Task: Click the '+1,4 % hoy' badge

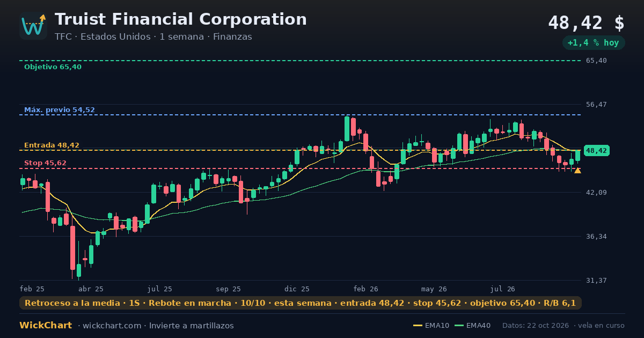Action: click(x=594, y=43)
